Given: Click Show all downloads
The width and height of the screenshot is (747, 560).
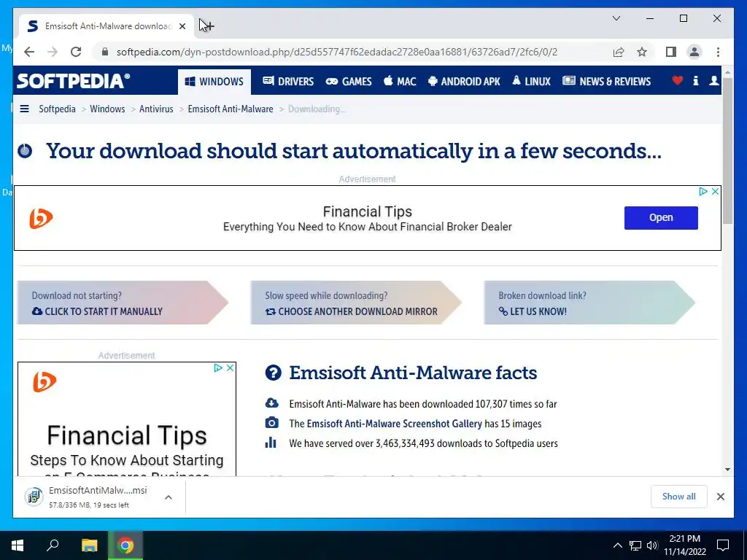Looking at the screenshot, I should coord(678,497).
